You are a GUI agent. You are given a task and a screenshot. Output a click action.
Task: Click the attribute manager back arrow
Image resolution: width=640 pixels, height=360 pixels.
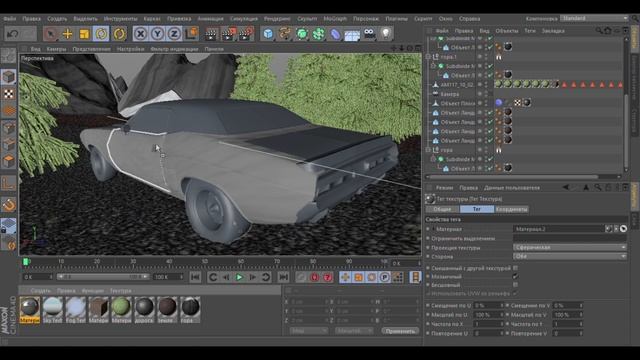(566, 187)
